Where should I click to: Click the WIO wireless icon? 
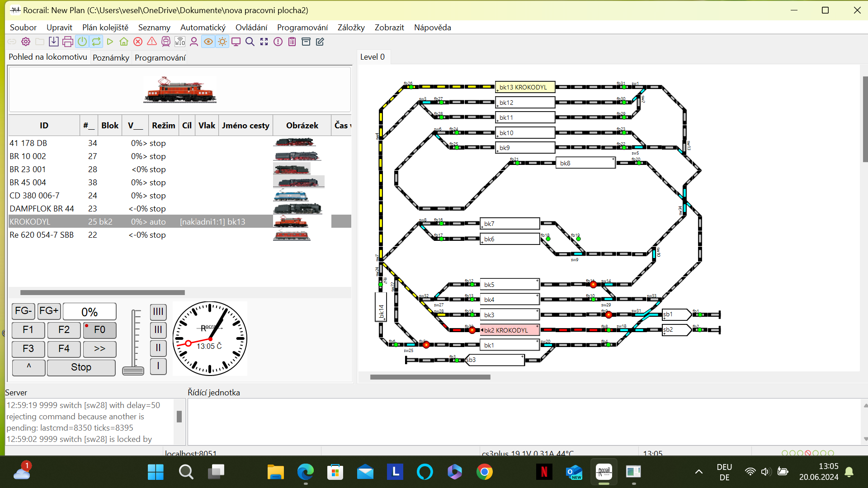(180, 42)
